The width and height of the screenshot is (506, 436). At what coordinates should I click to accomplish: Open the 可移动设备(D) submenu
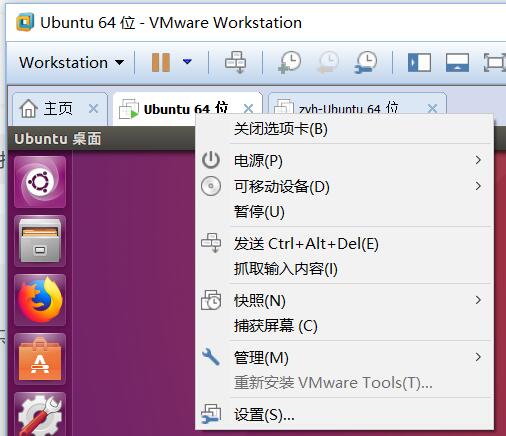(x=344, y=186)
